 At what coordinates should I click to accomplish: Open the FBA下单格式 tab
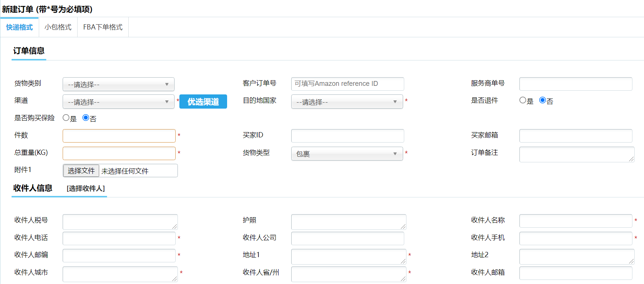(103, 27)
